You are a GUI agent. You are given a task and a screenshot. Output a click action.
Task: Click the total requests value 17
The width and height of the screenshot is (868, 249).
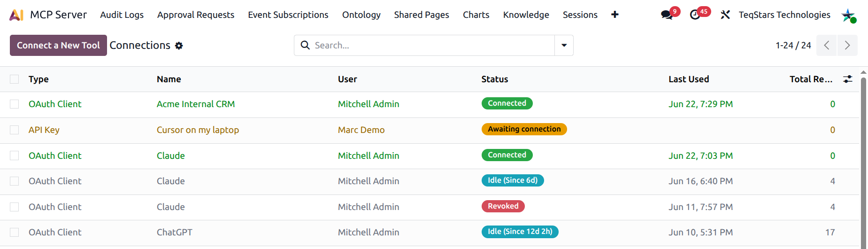coord(830,232)
